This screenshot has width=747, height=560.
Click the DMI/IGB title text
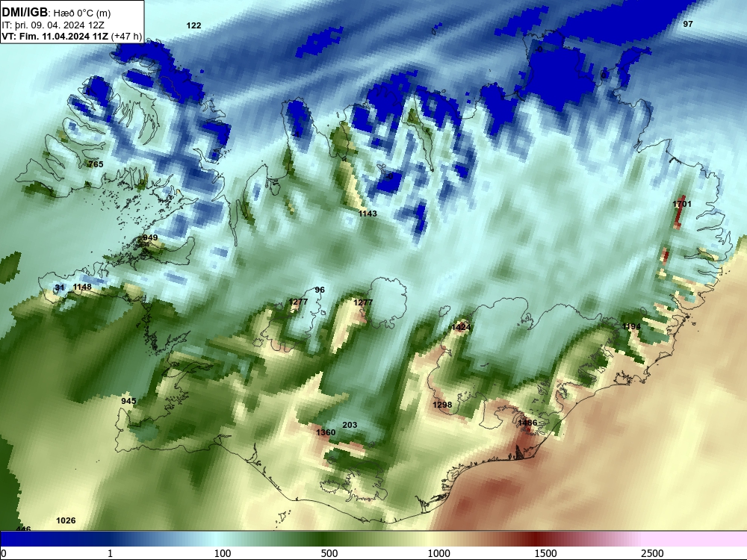[25, 13]
